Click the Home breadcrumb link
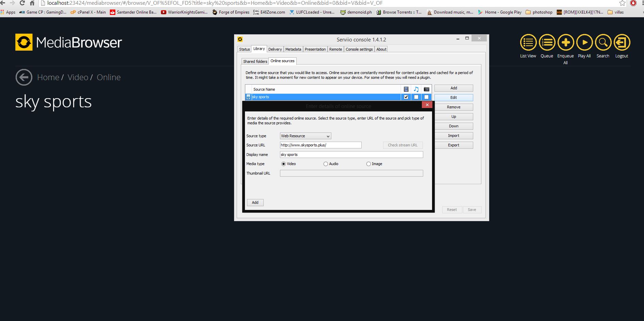The height and width of the screenshot is (321, 644). pyautogui.click(x=48, y=77)
